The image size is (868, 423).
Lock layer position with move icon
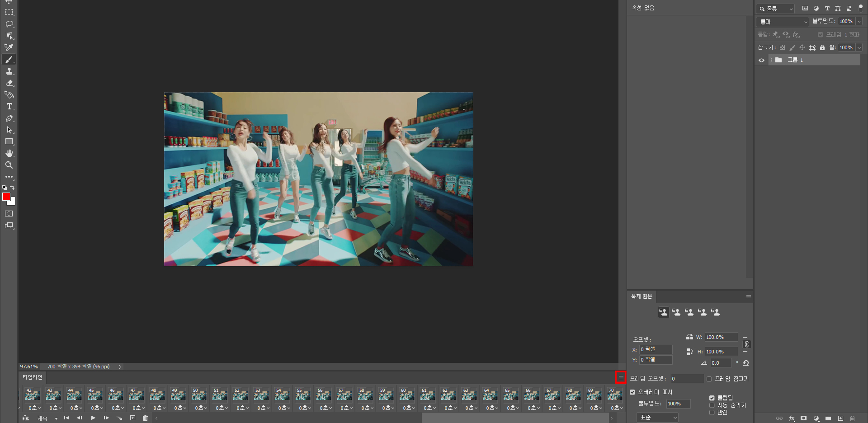tap(802, 47)
